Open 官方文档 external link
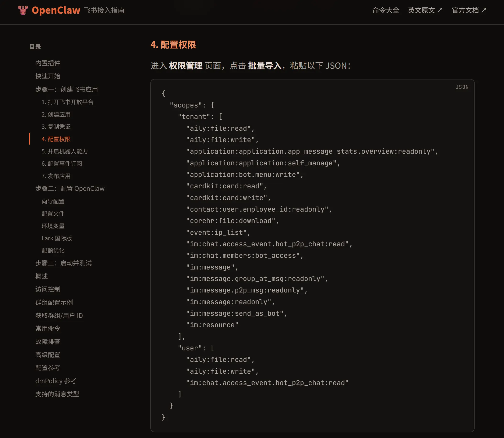 [469, 10]
